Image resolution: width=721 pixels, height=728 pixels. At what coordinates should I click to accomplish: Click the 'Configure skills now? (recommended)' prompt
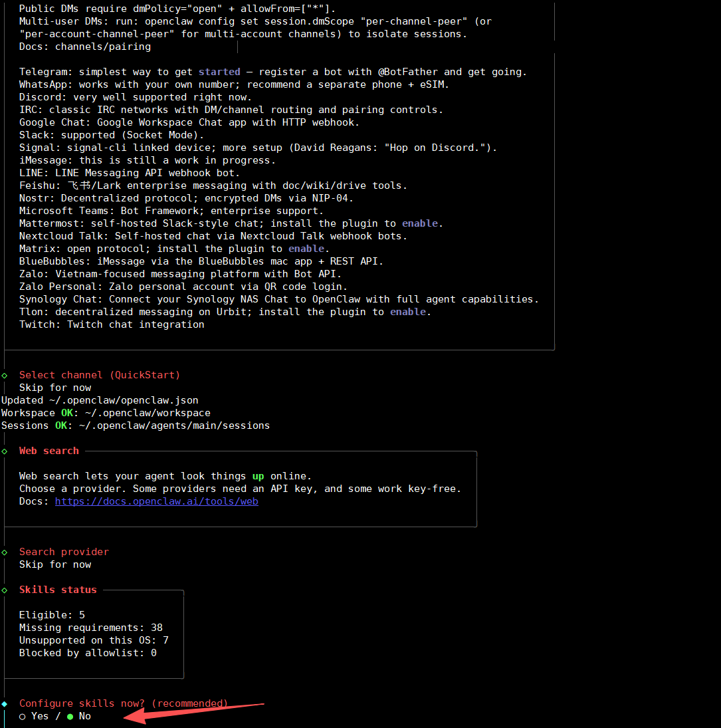click(x=124, y=703)
